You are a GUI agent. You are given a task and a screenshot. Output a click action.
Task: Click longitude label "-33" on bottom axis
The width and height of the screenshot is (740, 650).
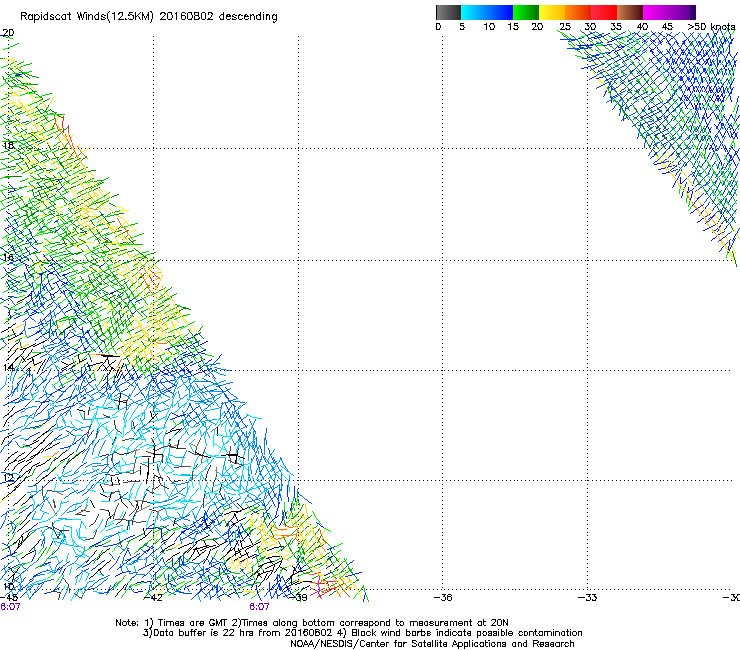588,598
